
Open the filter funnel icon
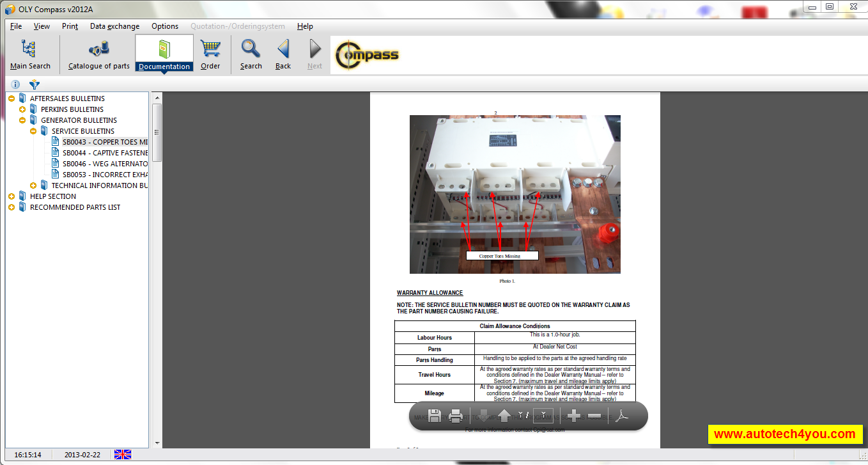pyautogui.click(x=35, y=84)
